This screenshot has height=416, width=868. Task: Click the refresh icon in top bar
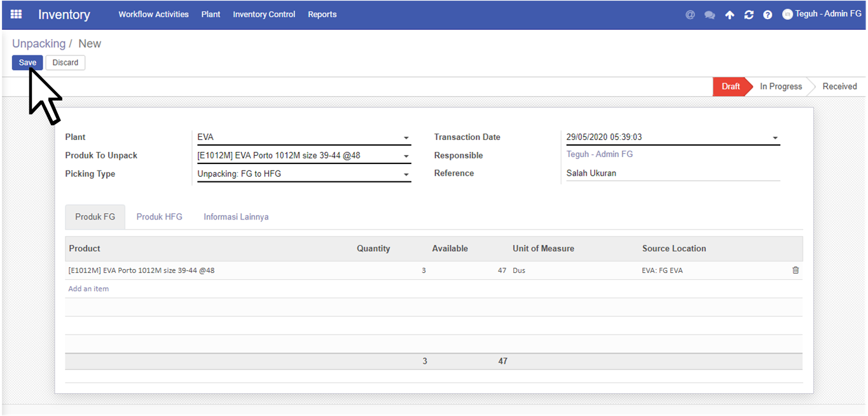coord(748,15)
